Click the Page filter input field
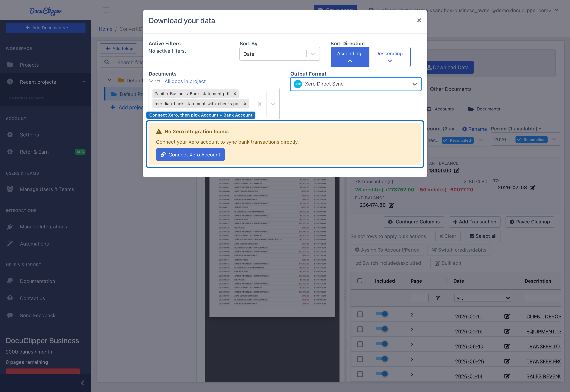The width and height of the screenshot is (570, 392). tap(419, 298)
